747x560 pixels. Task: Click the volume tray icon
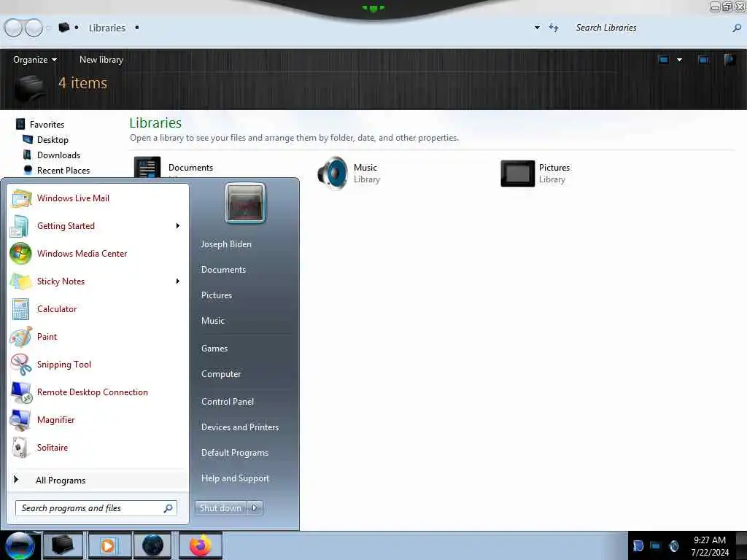pyautogui.click(x=673, y=545)
